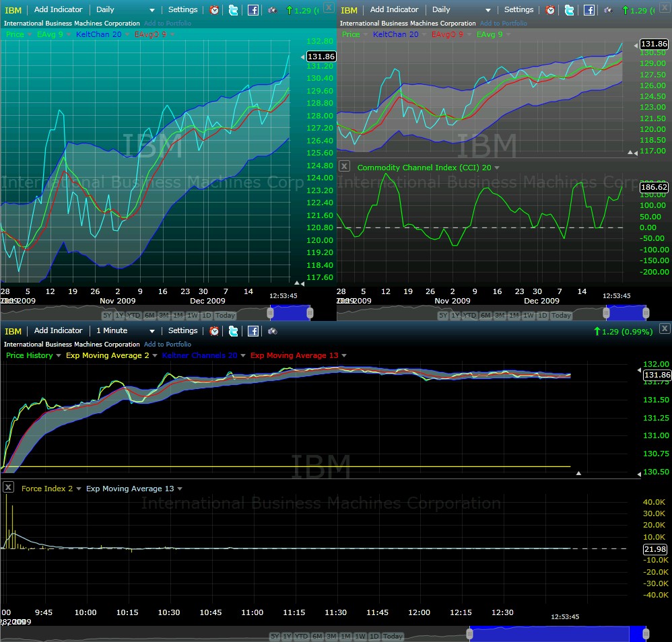Click Add to Portfolio in top-left chart

168,23
